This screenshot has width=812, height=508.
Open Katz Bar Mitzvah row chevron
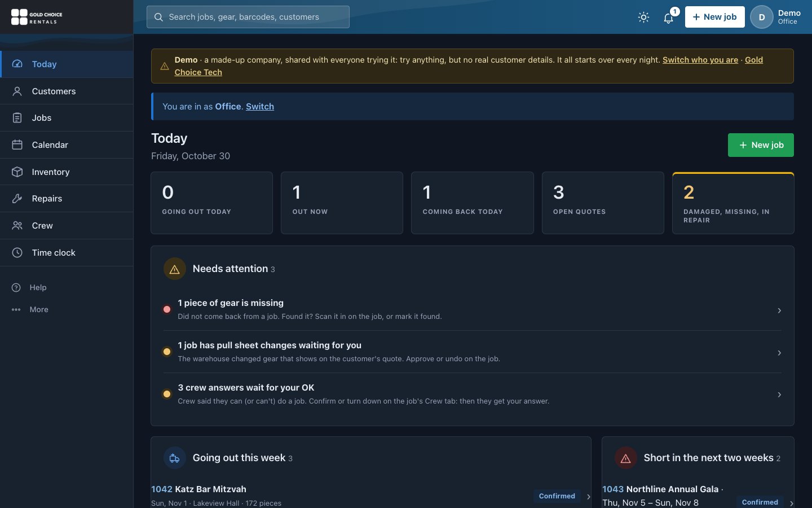588,496
